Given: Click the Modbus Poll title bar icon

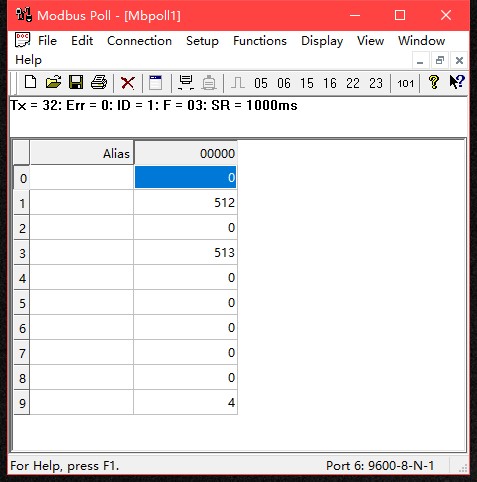Looking at the screenshot, I should [24, 15].
